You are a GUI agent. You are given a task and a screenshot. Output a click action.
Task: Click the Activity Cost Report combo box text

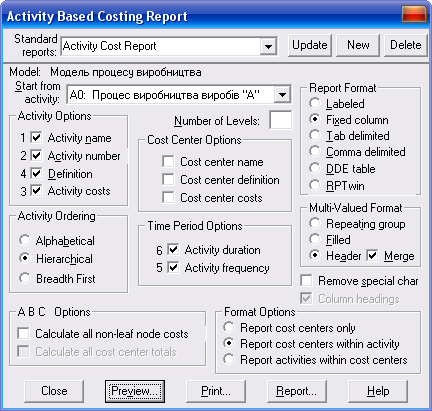(109, 46)
